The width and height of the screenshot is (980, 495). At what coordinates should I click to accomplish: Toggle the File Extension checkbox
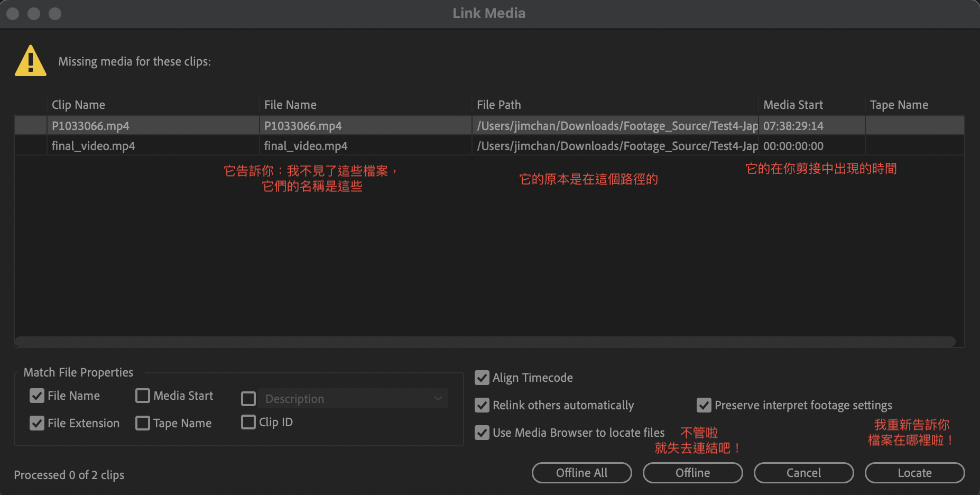37,423
